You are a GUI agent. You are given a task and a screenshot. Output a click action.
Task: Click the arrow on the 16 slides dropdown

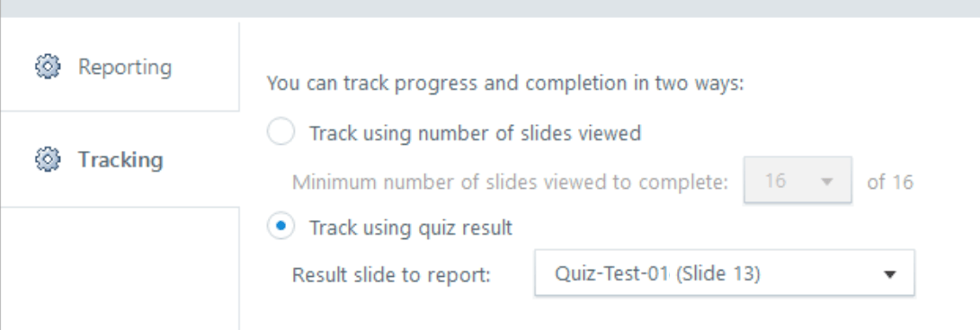(x=827, y=182)
